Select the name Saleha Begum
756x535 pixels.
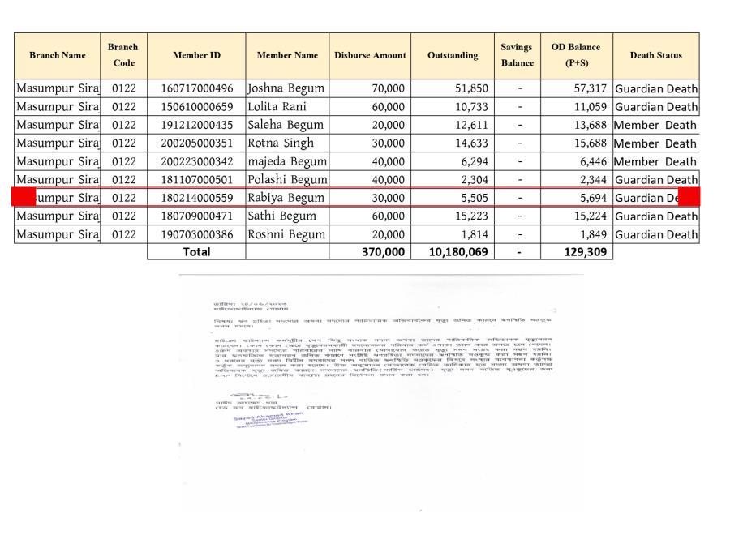pos(286,126)
